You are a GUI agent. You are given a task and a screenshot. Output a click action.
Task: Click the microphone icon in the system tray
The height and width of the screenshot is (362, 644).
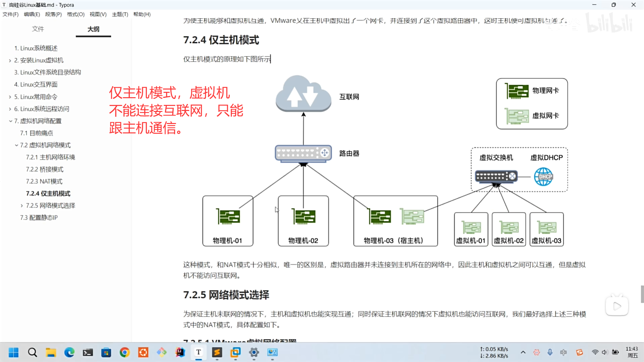click(550, 352)
